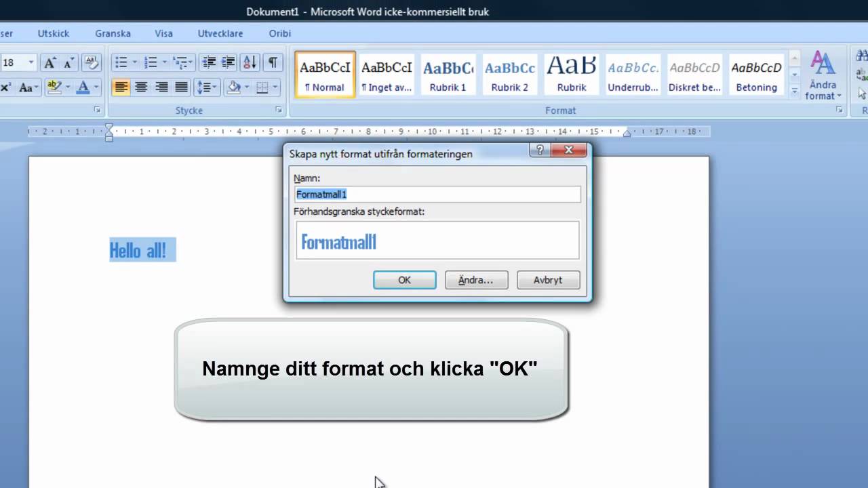
Task: Click the Namn field containing Formatmall1
Action: 438,195
